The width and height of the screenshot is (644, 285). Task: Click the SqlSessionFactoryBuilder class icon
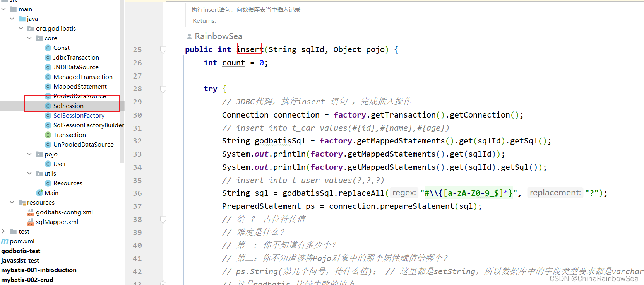48,125
